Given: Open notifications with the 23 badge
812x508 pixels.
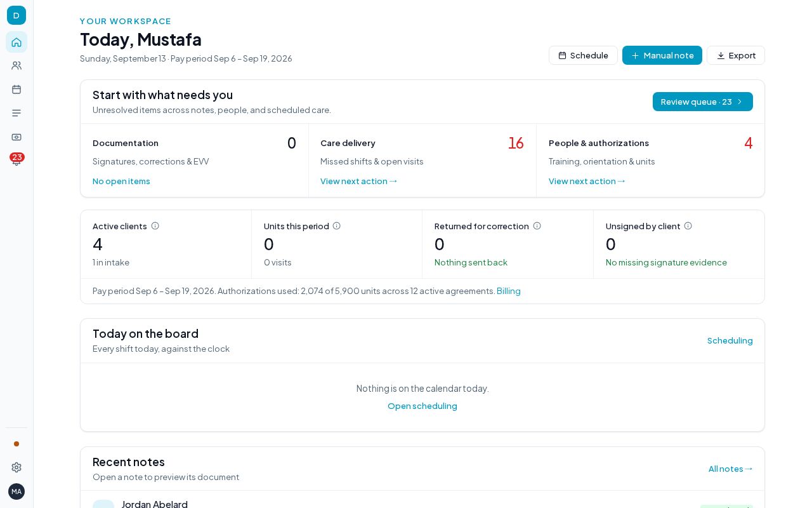Looking at the screenshot, I should (x=16, y=160).
